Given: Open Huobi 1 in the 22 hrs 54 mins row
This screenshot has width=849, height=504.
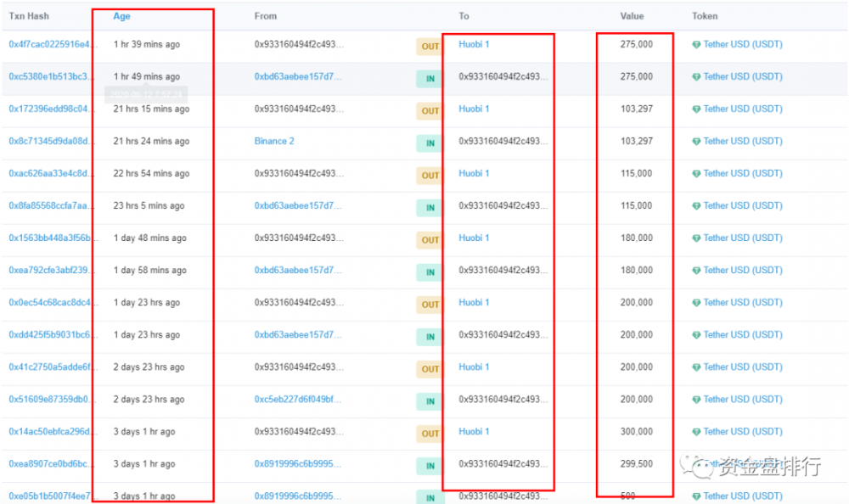Looking at the screenshot, I should (474, 173).
